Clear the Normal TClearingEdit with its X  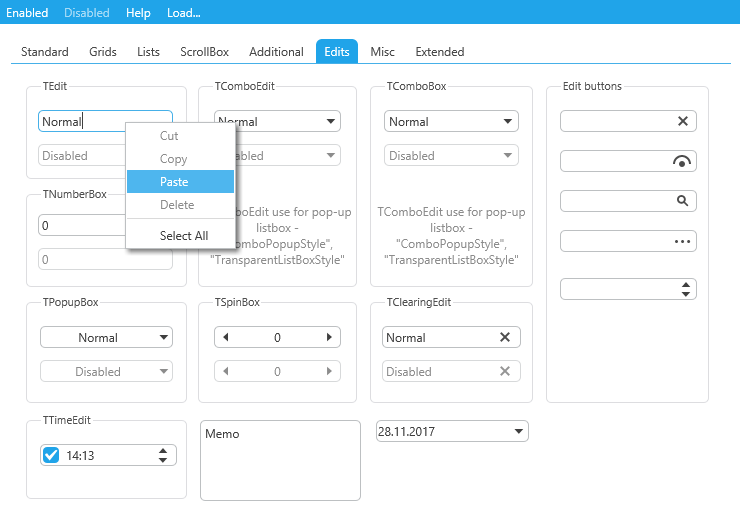coord(505,337)
